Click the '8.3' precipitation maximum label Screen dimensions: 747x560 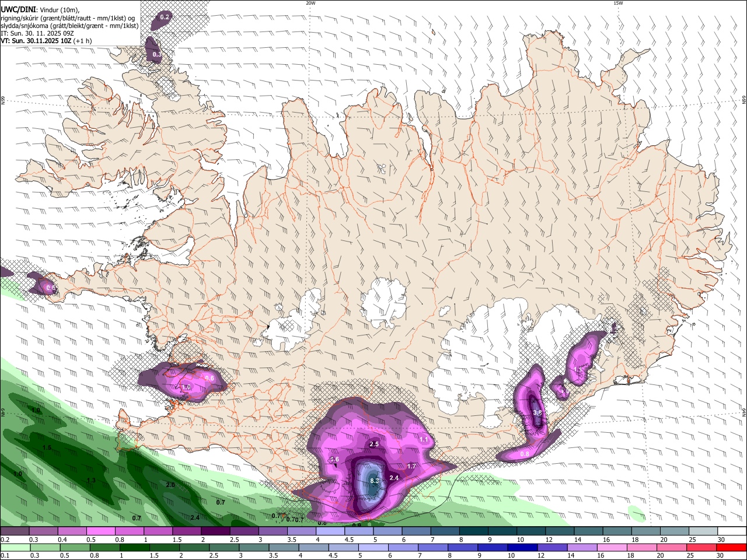375,481
